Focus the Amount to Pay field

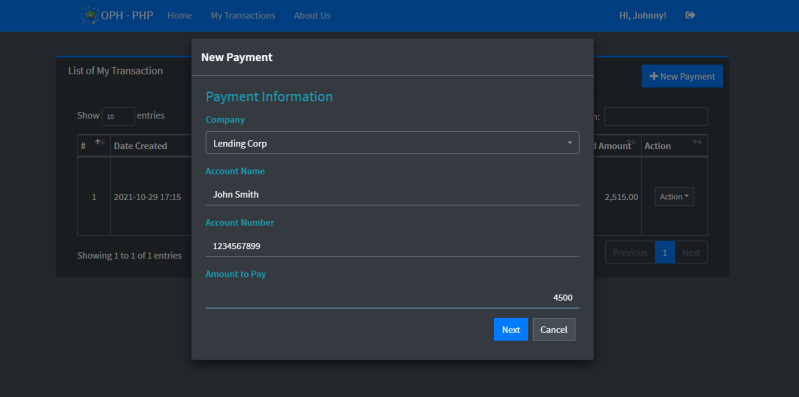[x=392, y=298]
